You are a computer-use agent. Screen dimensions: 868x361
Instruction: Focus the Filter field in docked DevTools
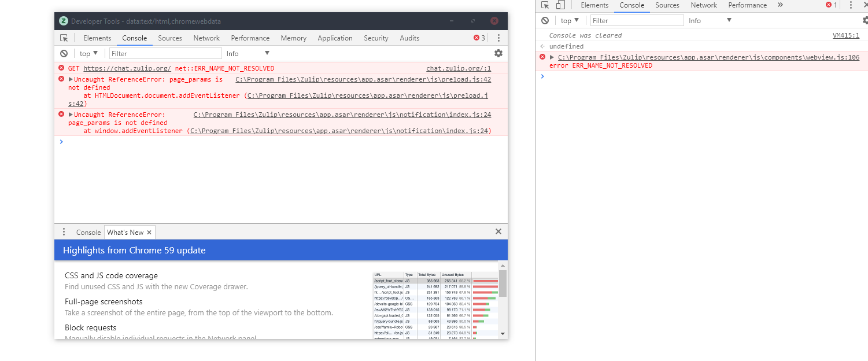click(x=637, y=20)
